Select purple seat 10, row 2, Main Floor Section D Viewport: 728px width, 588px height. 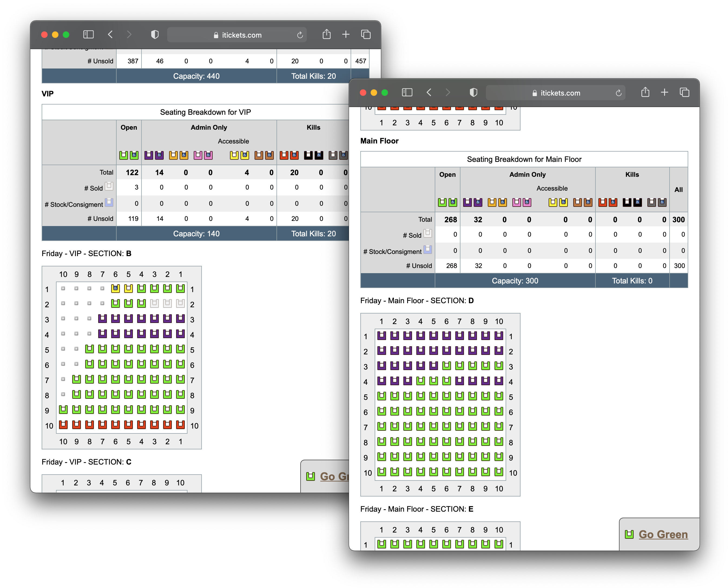tap(499, 351)
